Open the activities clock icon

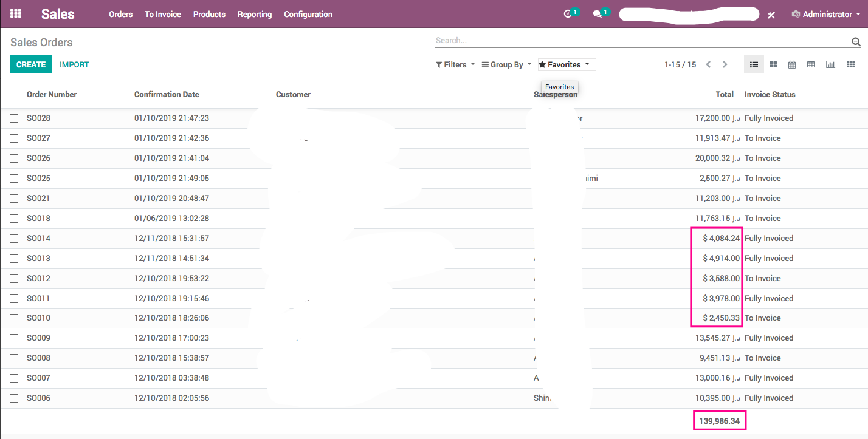pos(568,13)
